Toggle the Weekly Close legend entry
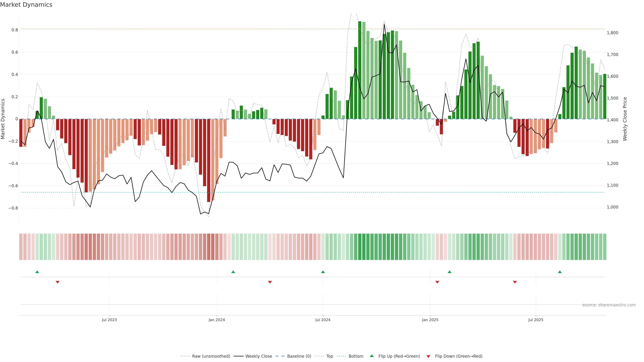Image resolution: width=644 pixels, height=362 pixels. click(258, 356)
